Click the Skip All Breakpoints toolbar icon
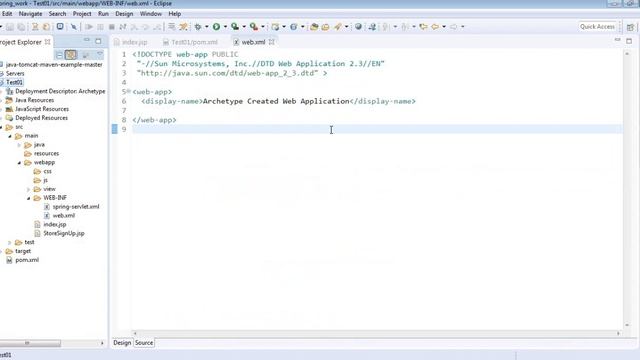This screenshot has height=360, width=640. click(x=74, y=27)
